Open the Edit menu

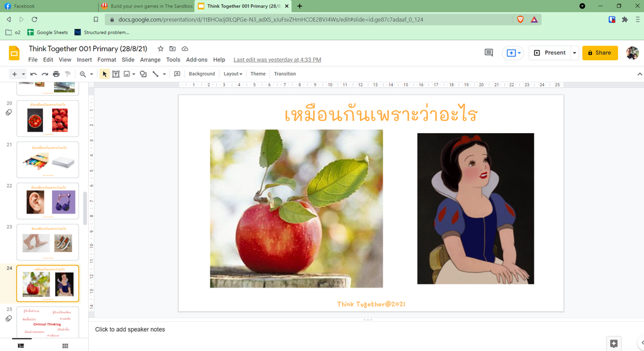48,60
